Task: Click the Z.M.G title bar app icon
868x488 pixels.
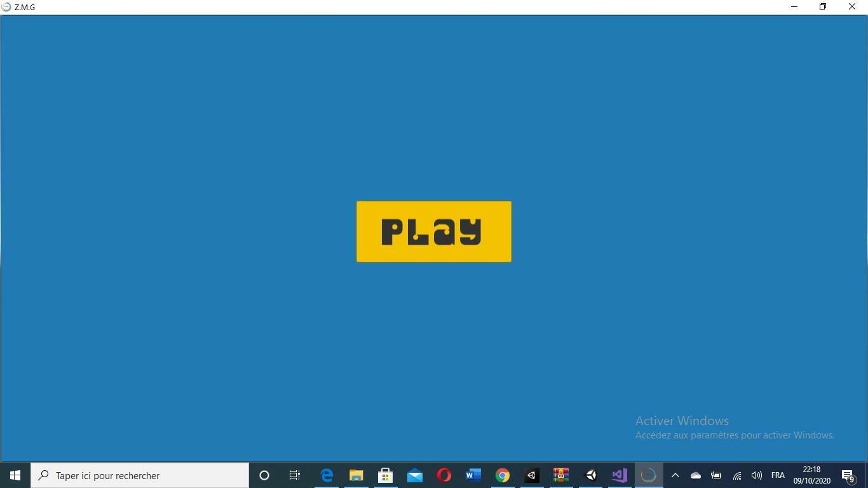Action: click(6, 7)
